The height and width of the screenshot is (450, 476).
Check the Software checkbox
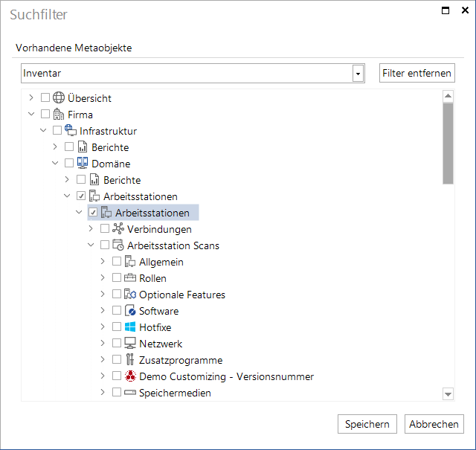pyautogui.click(x=117, y=310)
